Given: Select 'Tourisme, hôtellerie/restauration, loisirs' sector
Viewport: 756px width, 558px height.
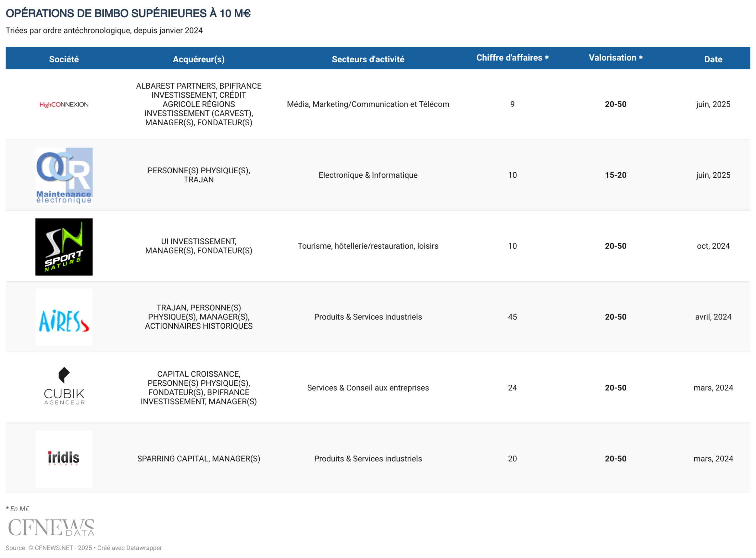Looking at the screenshot, I should coord(368,246).
